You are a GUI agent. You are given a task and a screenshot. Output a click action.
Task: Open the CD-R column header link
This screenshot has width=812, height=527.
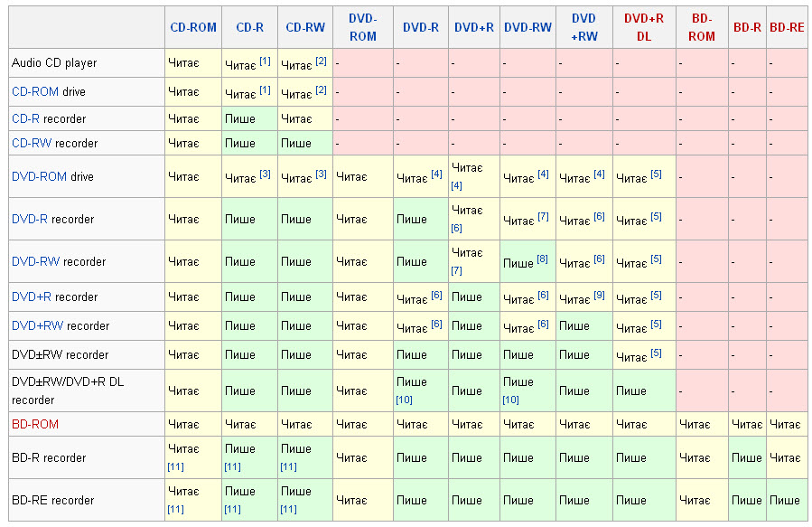point(249,27)
